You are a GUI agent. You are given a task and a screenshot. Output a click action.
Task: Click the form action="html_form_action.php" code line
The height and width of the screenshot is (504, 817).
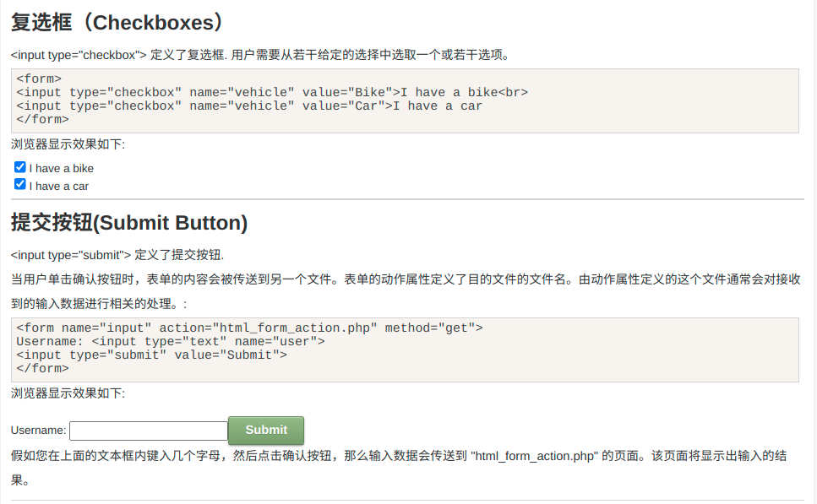(x=249, y=328)
